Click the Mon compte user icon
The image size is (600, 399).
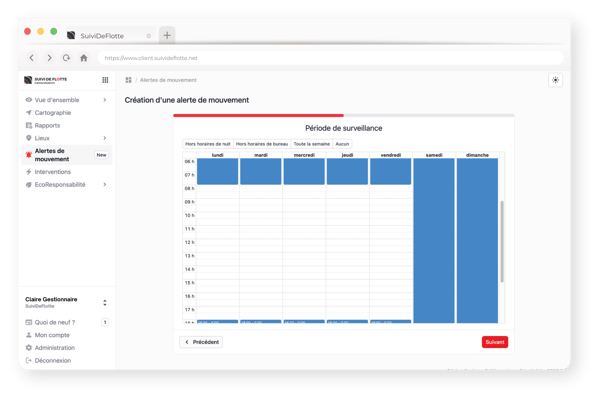click(29, 335)
